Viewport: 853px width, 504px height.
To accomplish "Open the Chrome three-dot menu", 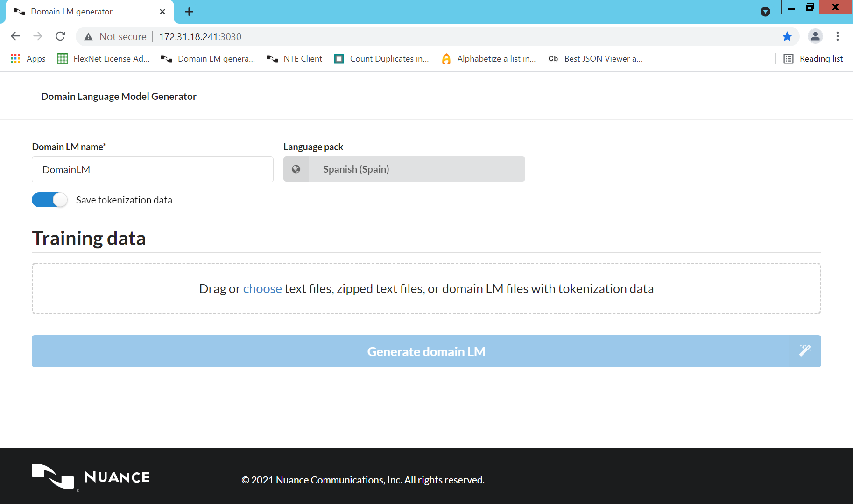I will (x=838, y=36).
